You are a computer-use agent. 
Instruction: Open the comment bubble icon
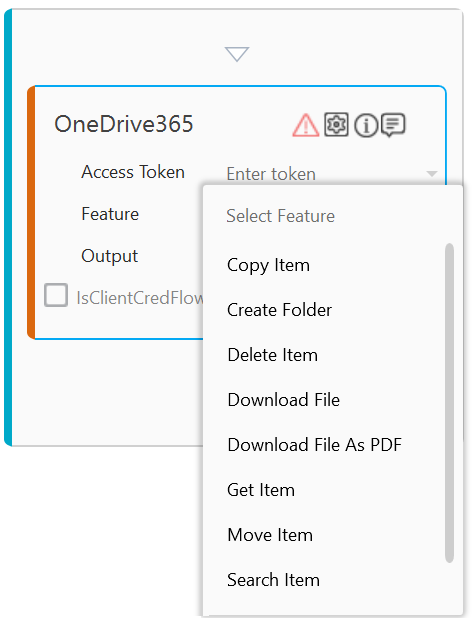[x=394, y=125]
